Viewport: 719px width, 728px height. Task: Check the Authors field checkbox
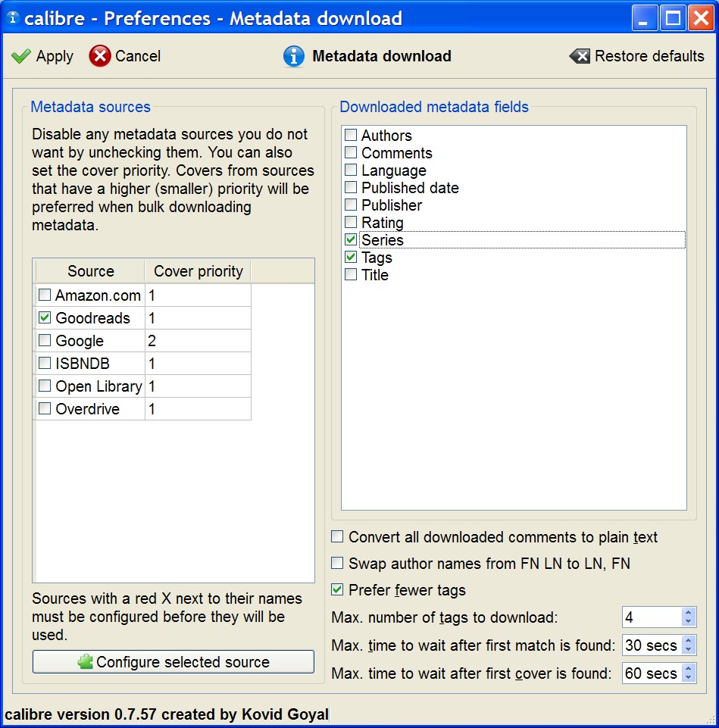(351, 135)
